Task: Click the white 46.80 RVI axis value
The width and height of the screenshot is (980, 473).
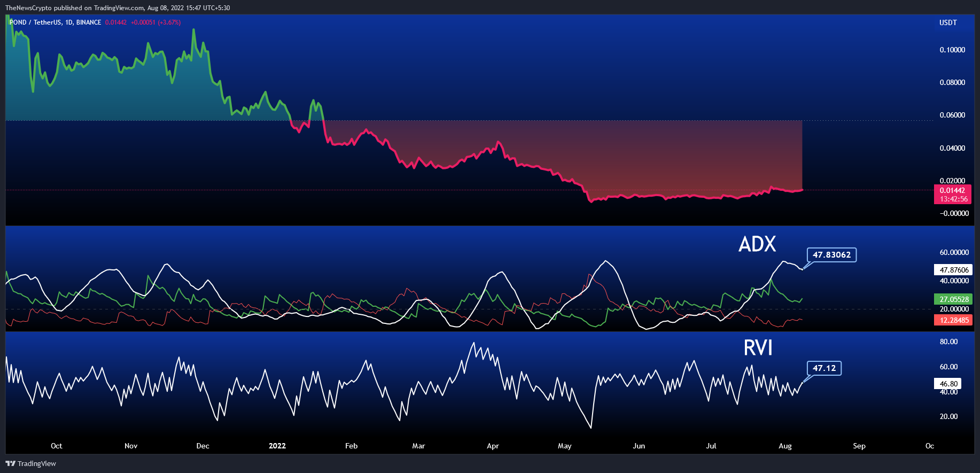Action: click(x=948, y=384)
